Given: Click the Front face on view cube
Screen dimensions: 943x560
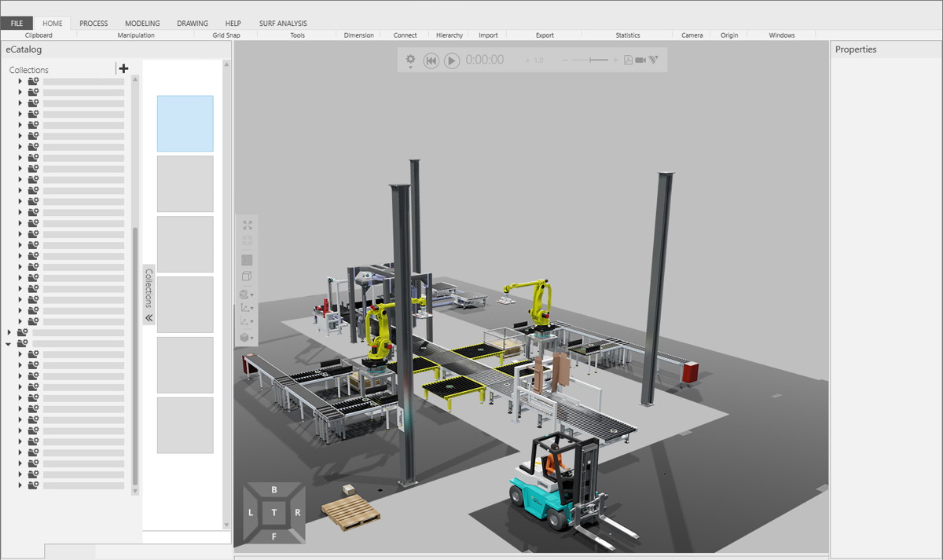Looking at the screenshot, I should coord(273,536).
